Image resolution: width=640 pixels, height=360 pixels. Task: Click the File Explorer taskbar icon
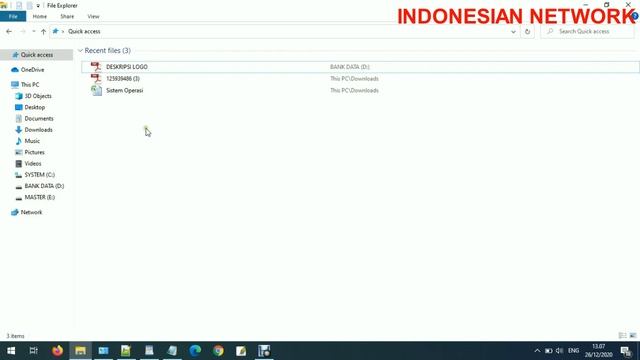point(80,351)
